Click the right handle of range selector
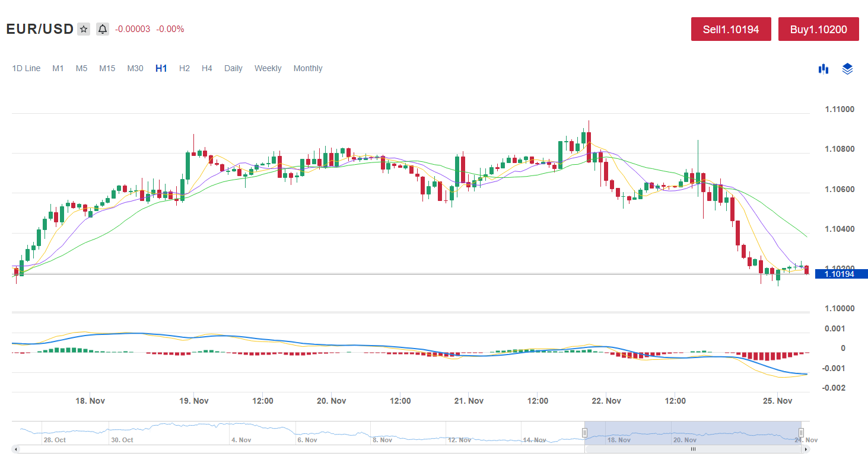Screen dimensions: 868x463 801,433
